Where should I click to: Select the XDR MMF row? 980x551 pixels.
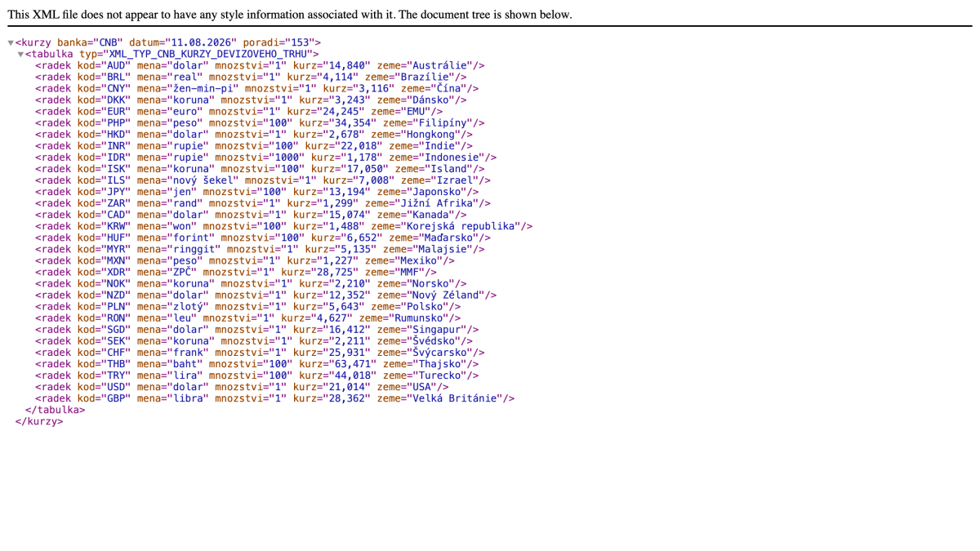pyautogui.click(x=236, y=272)
